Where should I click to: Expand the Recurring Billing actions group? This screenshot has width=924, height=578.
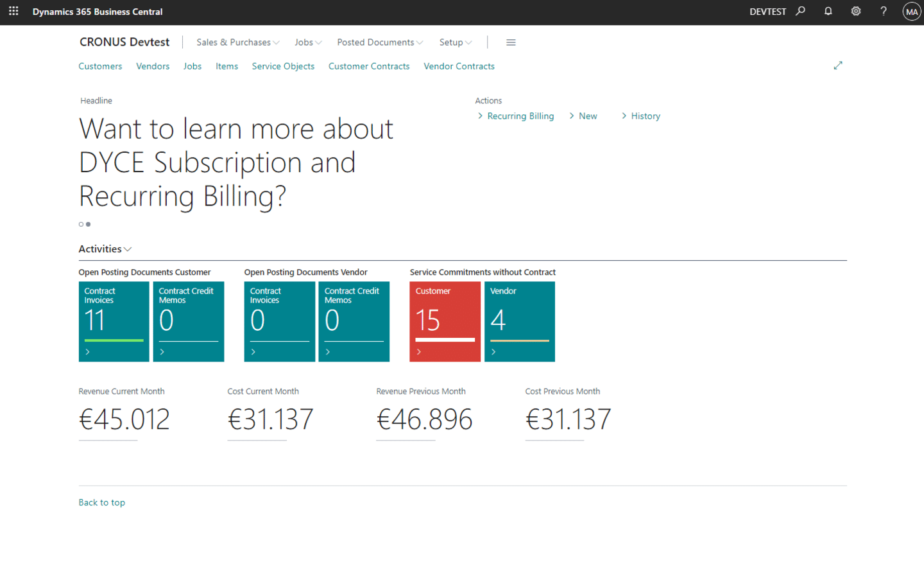point(515,116)
